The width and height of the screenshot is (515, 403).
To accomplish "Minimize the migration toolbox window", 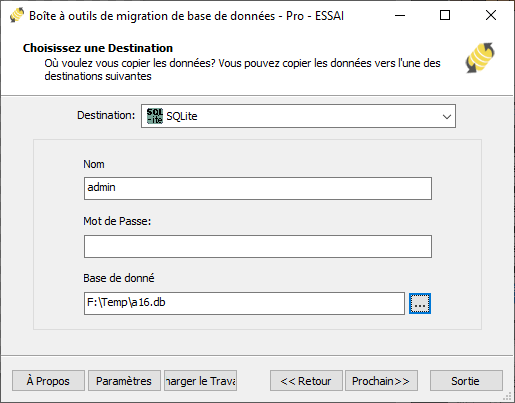I will tap(400, 15).
